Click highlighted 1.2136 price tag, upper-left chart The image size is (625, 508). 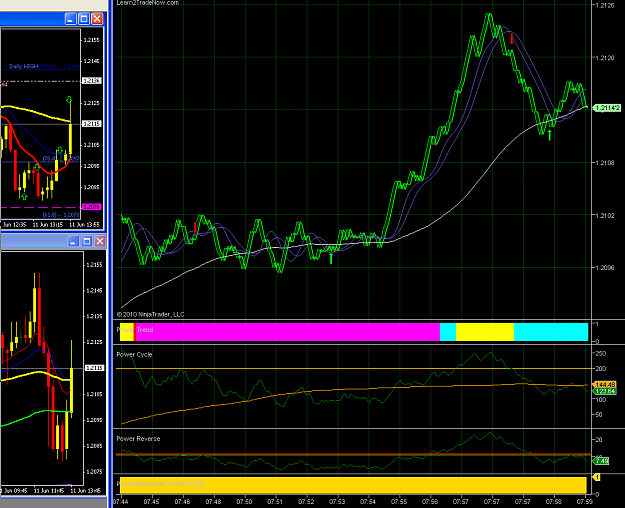tap(92, 81)
